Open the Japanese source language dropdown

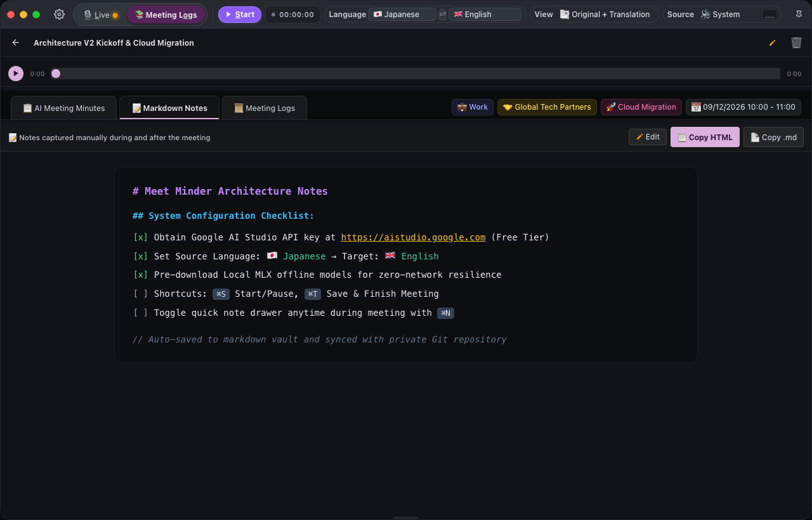(x=402, y=15)
